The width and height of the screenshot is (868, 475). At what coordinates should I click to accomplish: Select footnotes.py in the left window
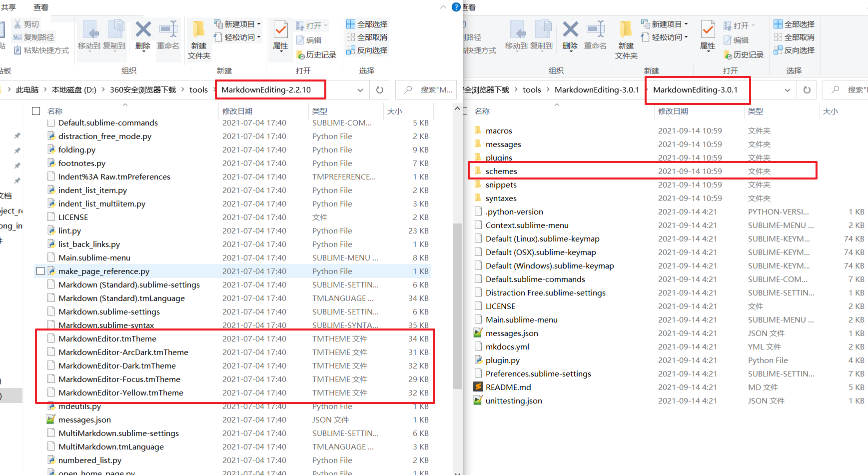(82, 163)
